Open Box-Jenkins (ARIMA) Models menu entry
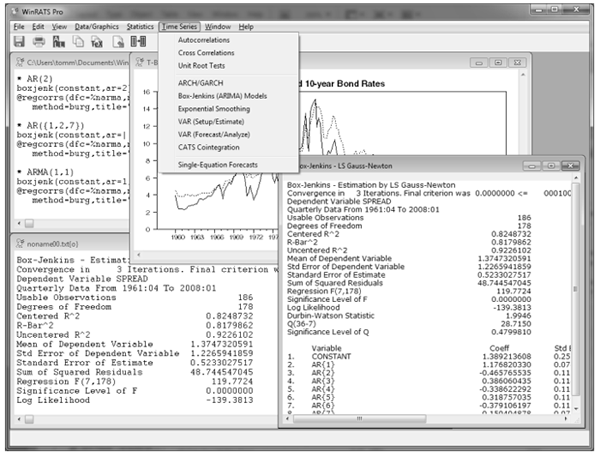Viewport: 600px width, 457px height. click(228, 96)
